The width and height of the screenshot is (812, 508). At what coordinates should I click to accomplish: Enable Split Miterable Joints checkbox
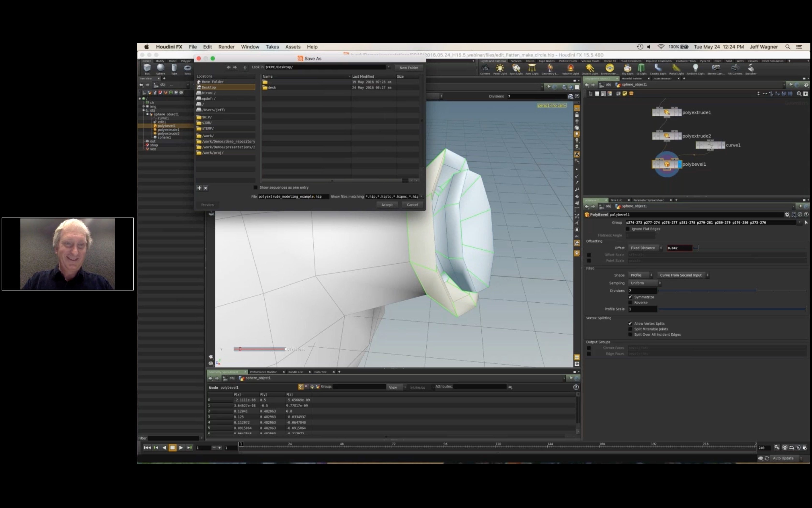(x=630, y=329)
